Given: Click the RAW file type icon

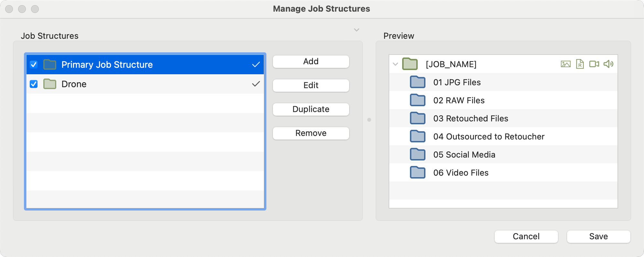Looking at the screenshot, I should [x=580, y=64].
